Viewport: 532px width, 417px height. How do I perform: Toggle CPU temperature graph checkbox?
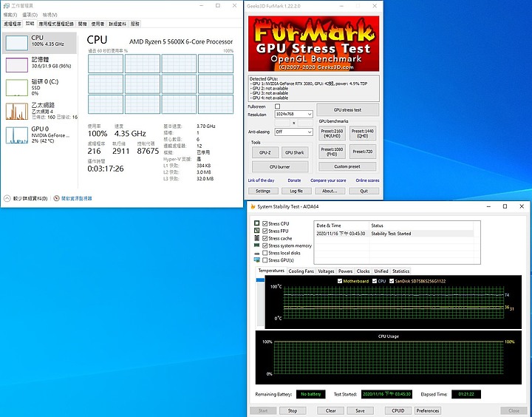coord(375,281)
